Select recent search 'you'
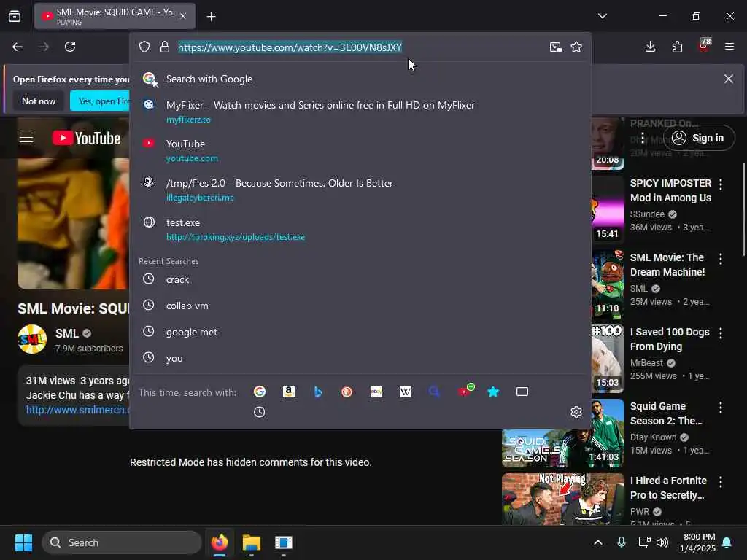The width and height of the screenshot is (747, 560). (x=360, y=358)
